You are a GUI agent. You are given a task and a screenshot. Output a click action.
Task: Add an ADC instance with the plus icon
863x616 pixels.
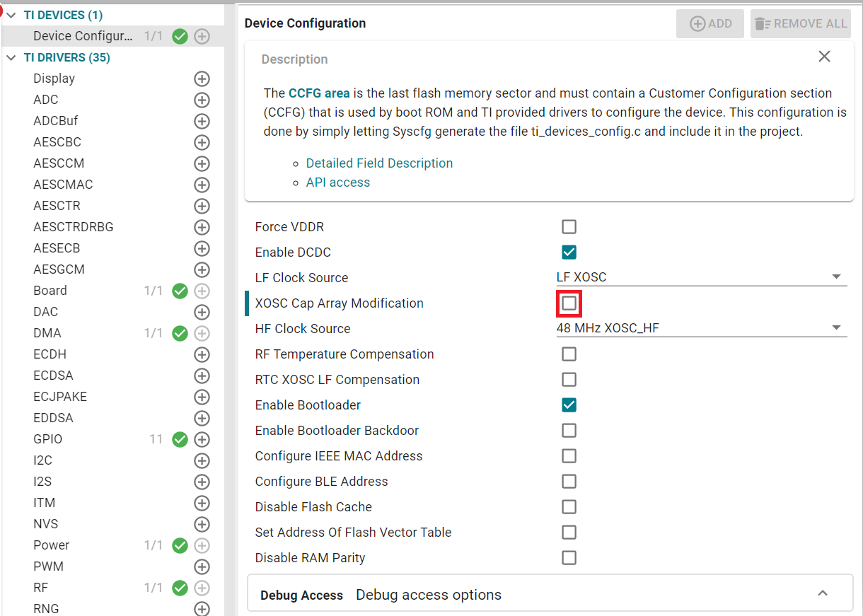pos(202,100)
